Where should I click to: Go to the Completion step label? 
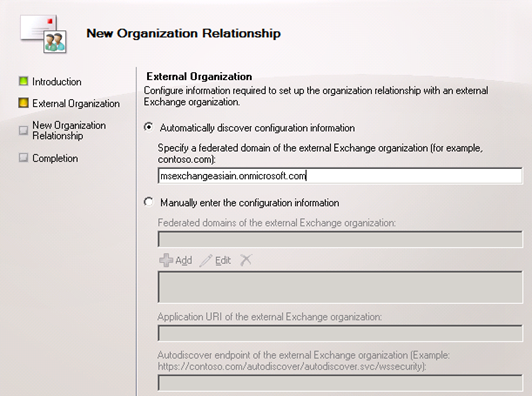[x=55, y=158]
